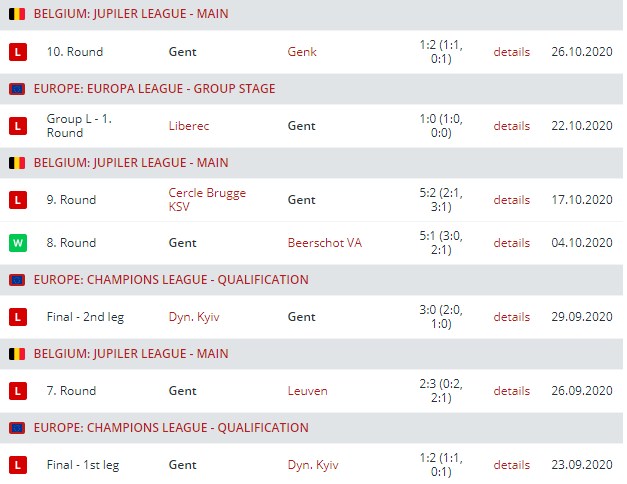
Task: Click loss badge for Final 2nd leg
Action: (16, 317)
